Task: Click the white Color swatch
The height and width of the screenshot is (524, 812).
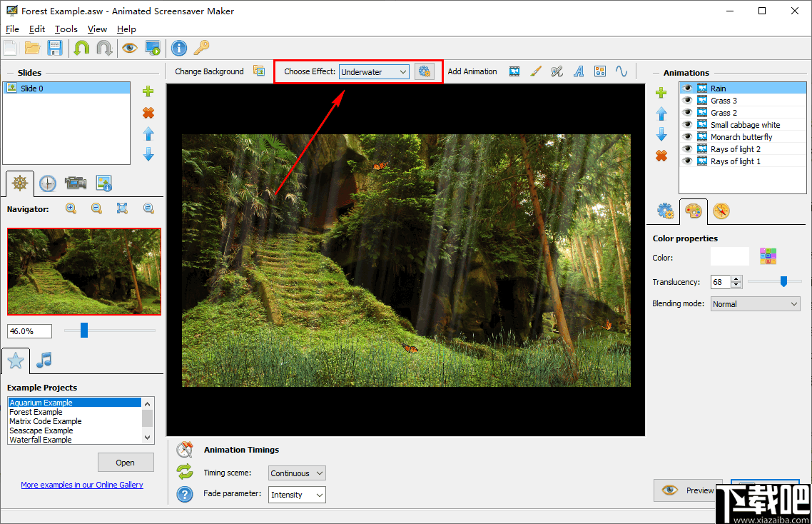Action: coord(730,256)
